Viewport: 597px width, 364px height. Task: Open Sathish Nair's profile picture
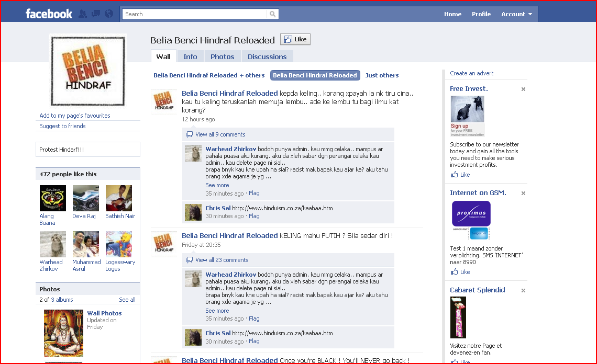point(119,198)
